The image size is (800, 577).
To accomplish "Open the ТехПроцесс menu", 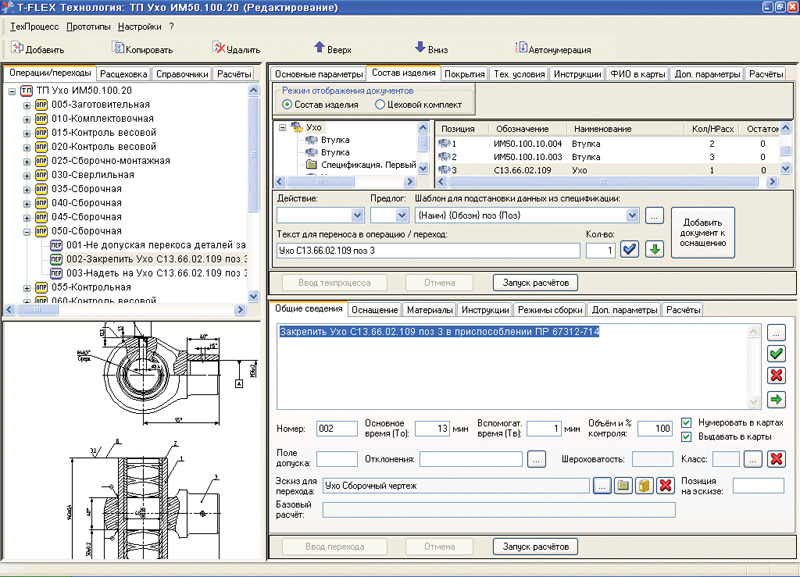I will tap(35, 27).
